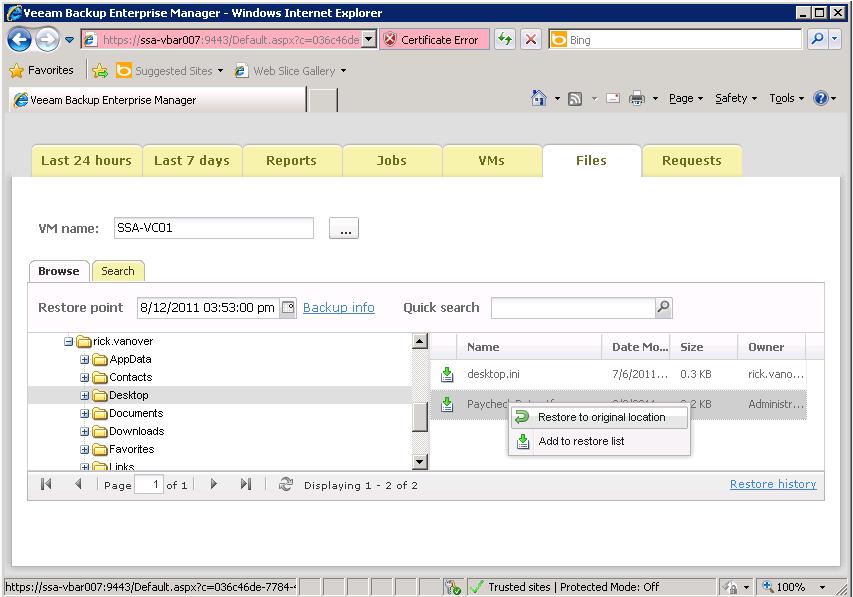The height and width of the screenshot is (597, 853).
Task: Open the address bar history dropdown
Action: (369, 40)
